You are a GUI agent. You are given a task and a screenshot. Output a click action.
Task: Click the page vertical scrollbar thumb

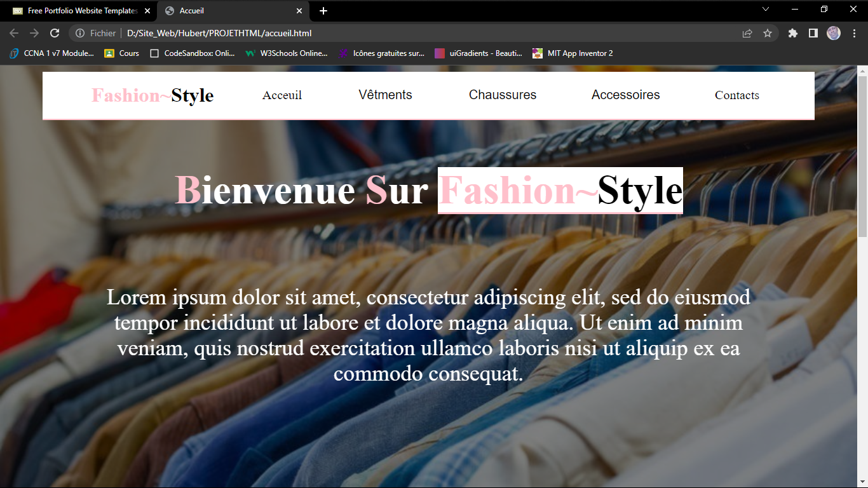tap(863, 156)
